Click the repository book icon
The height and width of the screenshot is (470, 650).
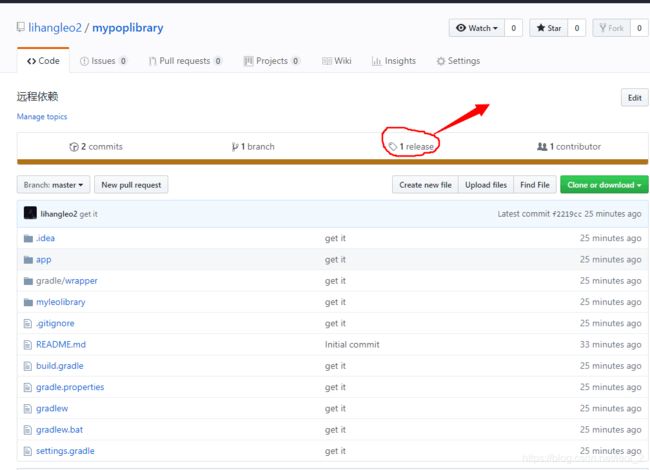(x=20, y=27)
